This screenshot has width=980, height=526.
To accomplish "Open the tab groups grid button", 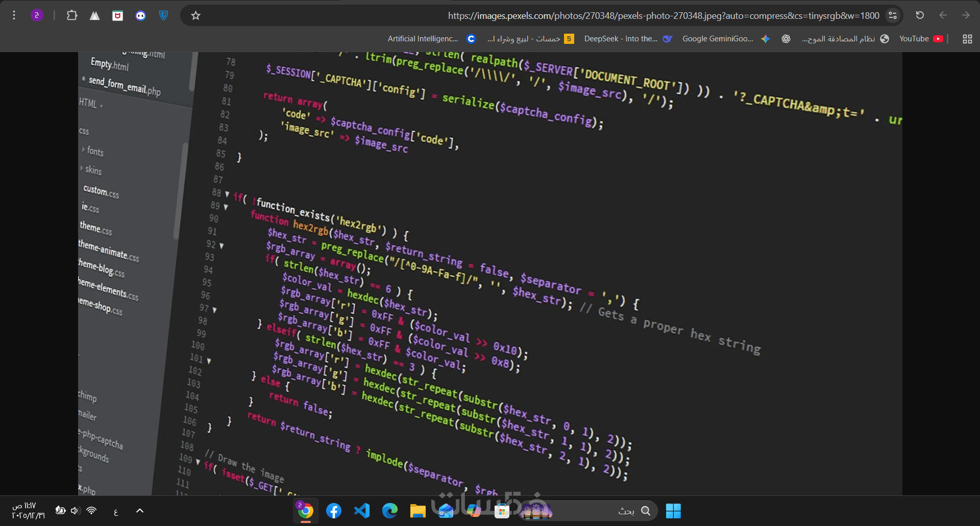I will [967, 39].
